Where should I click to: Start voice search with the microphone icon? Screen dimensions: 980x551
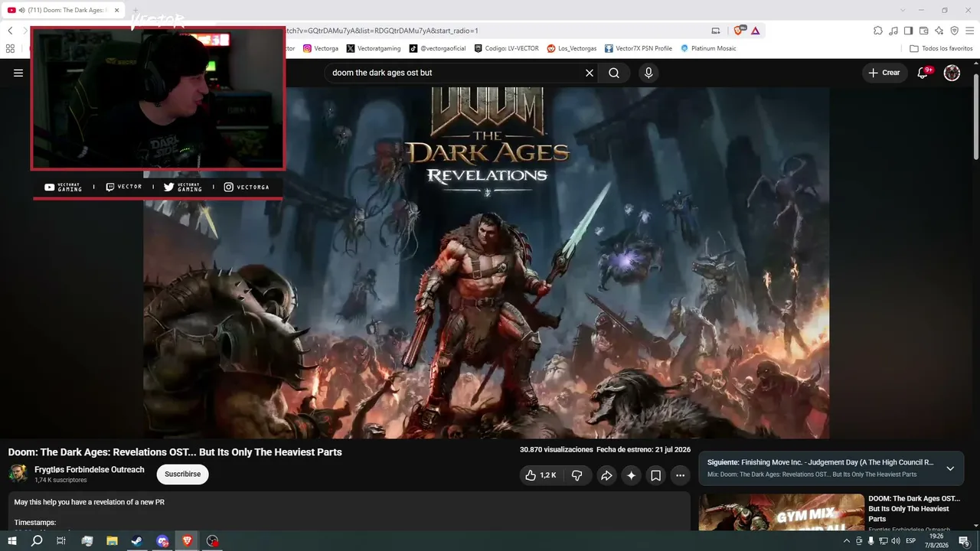click(648, 73)
